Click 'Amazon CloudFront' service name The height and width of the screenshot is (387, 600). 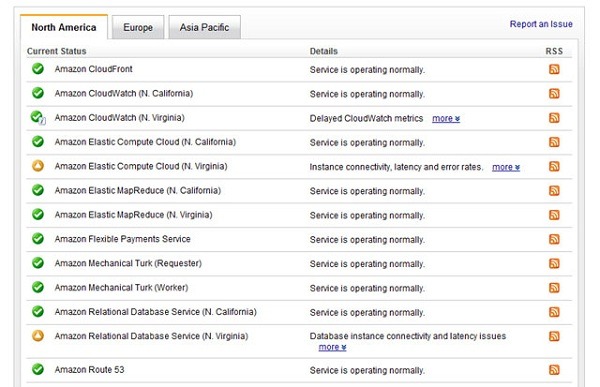[93, 69]
